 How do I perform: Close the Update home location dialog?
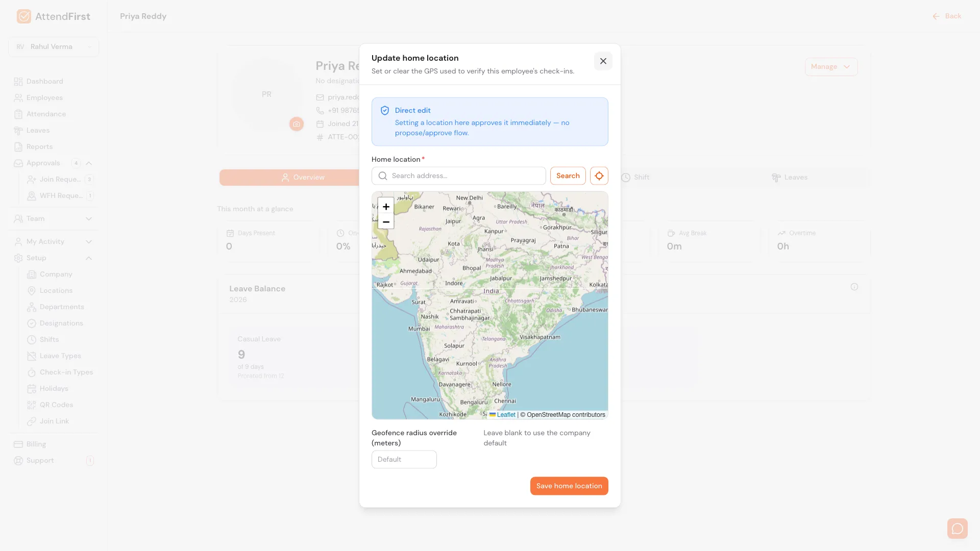603,61
